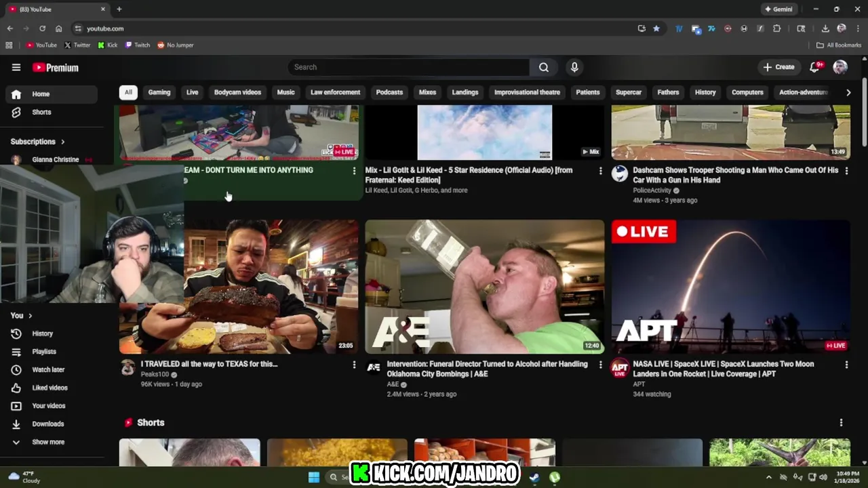This screenshot has height=488, width=868.
Task: Open the notifications bell
Action: click(x=815, y=67)
